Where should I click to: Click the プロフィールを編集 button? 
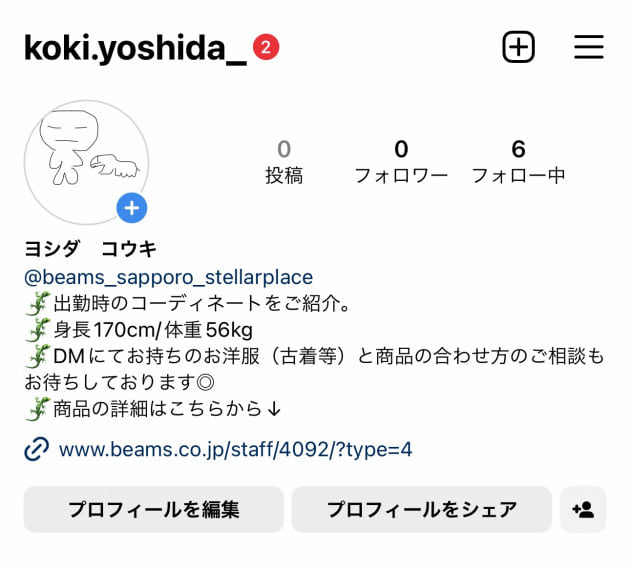[x=154, y=509]
